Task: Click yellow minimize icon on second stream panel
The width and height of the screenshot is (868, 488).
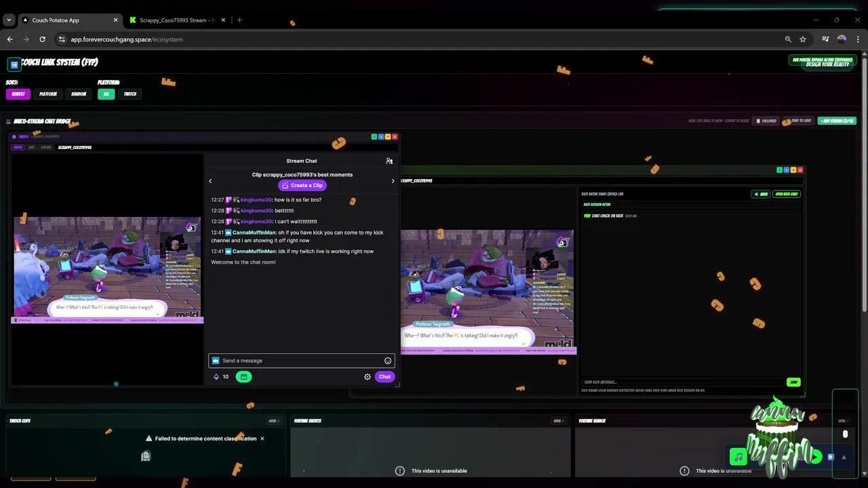Action: (793, 170)
